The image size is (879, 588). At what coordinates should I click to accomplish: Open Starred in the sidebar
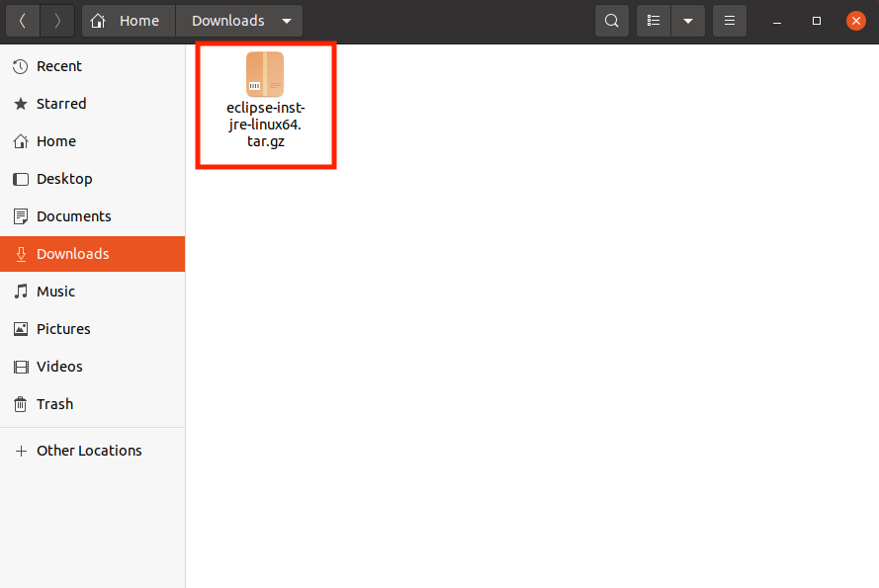click(93, 104)
